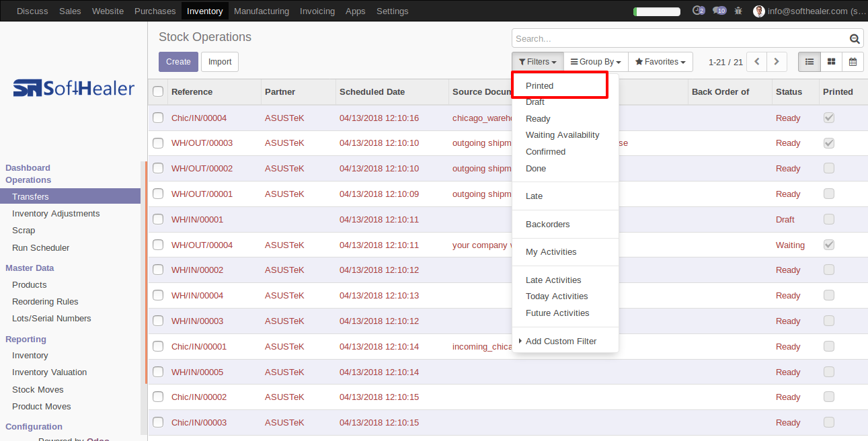868x441 pixels.
Task: Select the Today Activities filter
Action: point(557,296)
